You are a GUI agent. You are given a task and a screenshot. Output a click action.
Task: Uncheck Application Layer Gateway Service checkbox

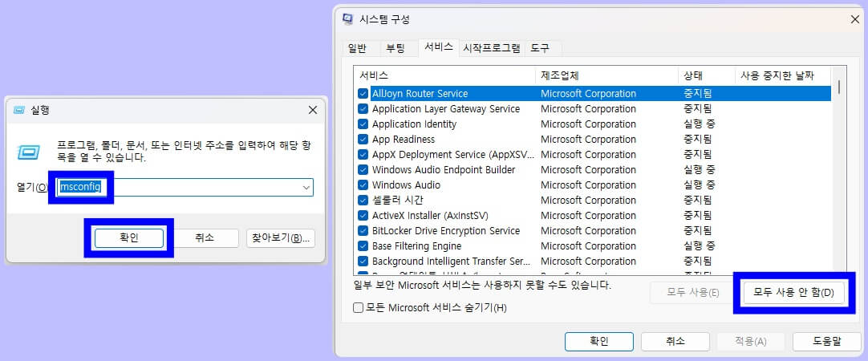click(x=363, y=109)
